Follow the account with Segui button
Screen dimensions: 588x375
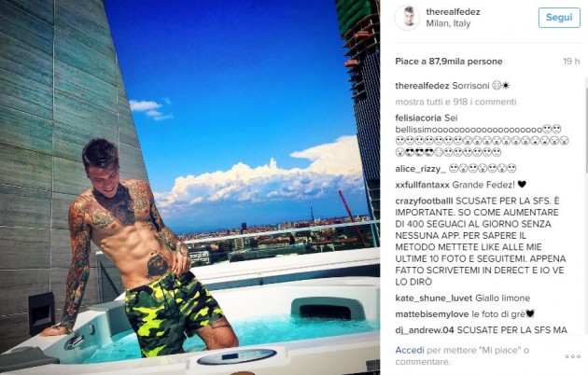pos(559,17)
